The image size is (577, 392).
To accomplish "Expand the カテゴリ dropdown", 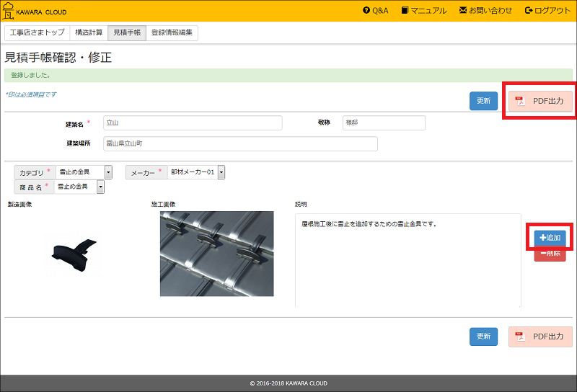I will 108,172.
